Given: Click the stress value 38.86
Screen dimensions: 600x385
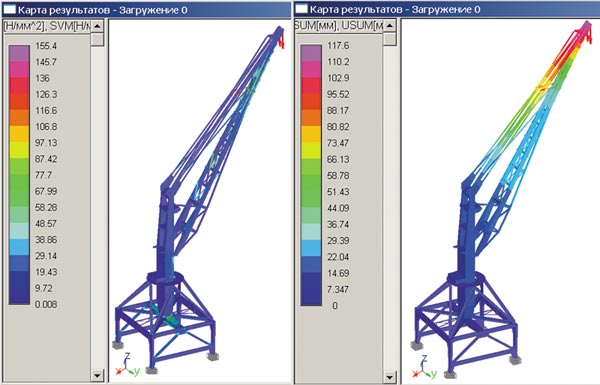Looking at the screenshot, I should (46, 240).
